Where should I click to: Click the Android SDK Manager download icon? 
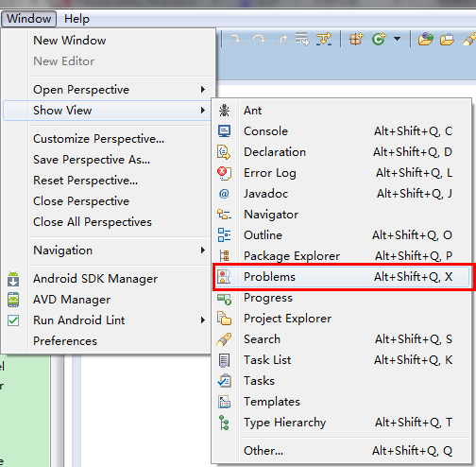click(x=13, y=279)
